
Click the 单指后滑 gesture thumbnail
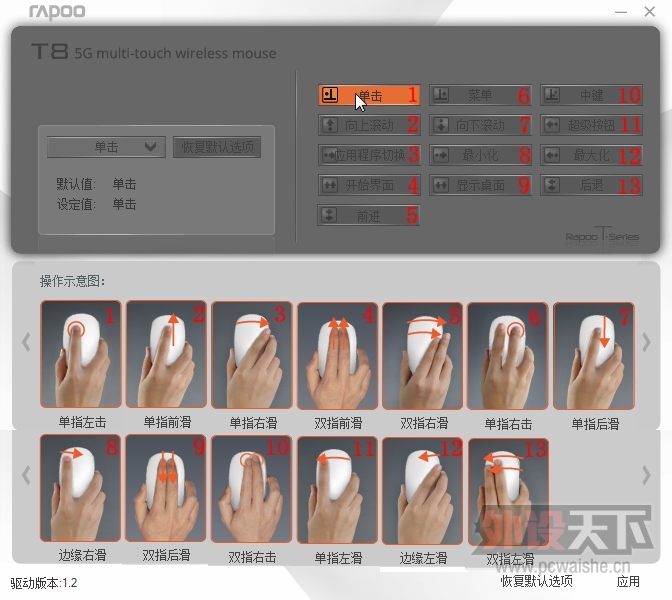coord(594,356)
